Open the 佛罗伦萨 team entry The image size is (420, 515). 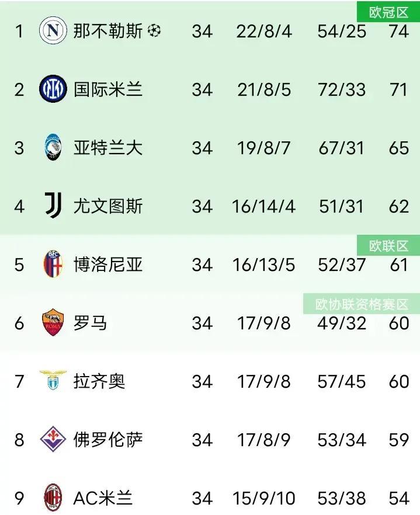[108, 440]
